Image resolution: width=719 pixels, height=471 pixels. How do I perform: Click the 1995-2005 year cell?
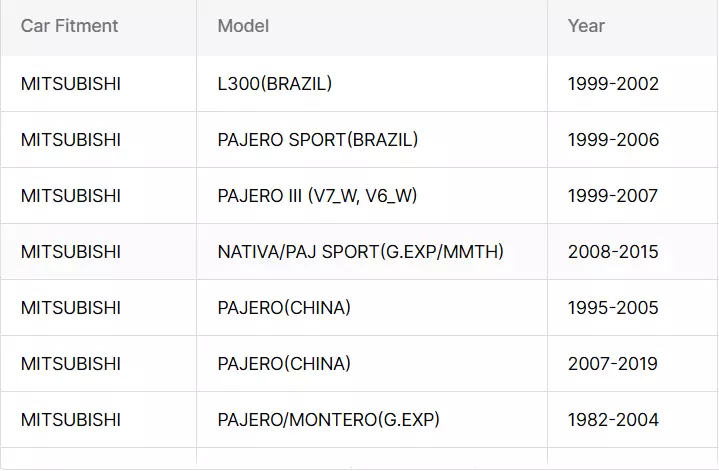point(613,308)
